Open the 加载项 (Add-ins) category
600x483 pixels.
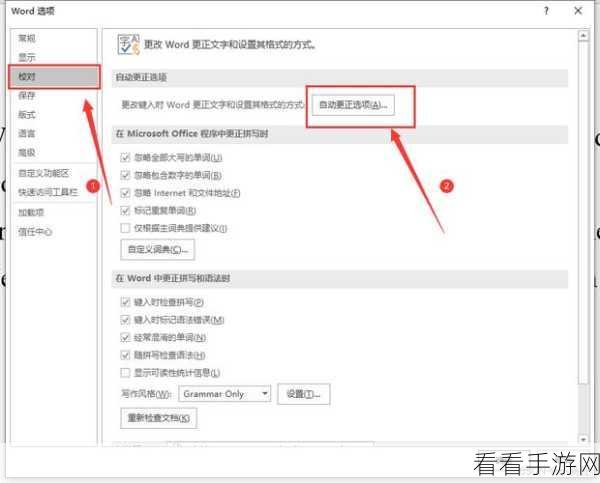[31, 212]
